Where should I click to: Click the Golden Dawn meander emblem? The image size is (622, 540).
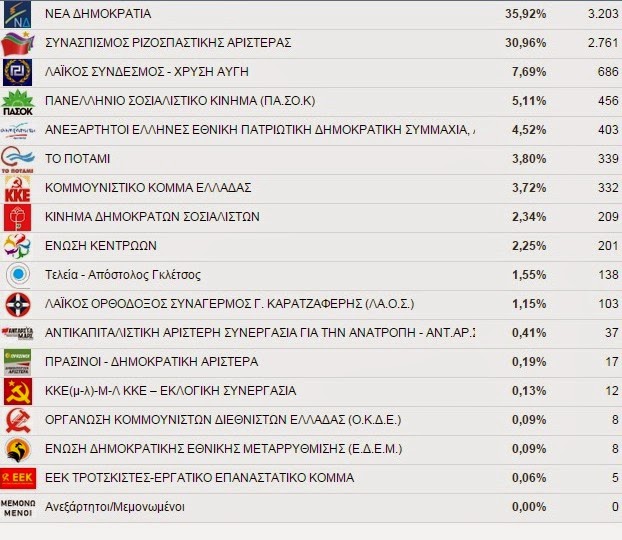[18, 73]
